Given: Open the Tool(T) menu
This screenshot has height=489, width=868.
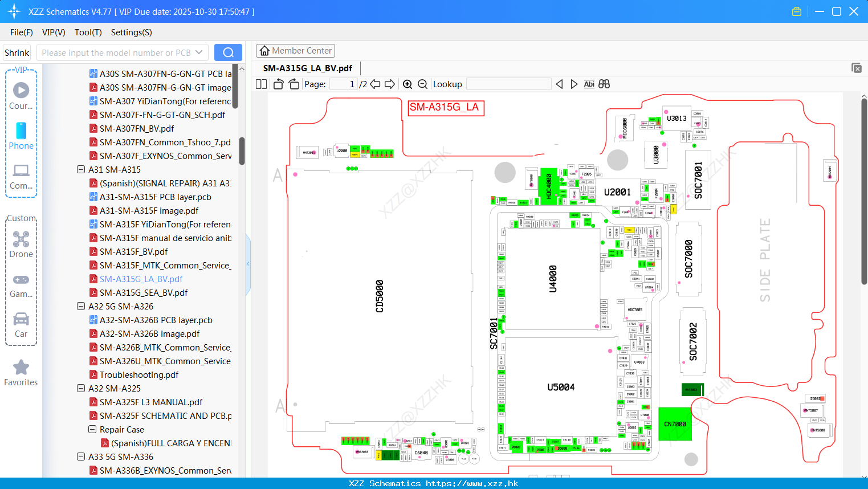Looking at the screenshot, I should tap(88, 32).
